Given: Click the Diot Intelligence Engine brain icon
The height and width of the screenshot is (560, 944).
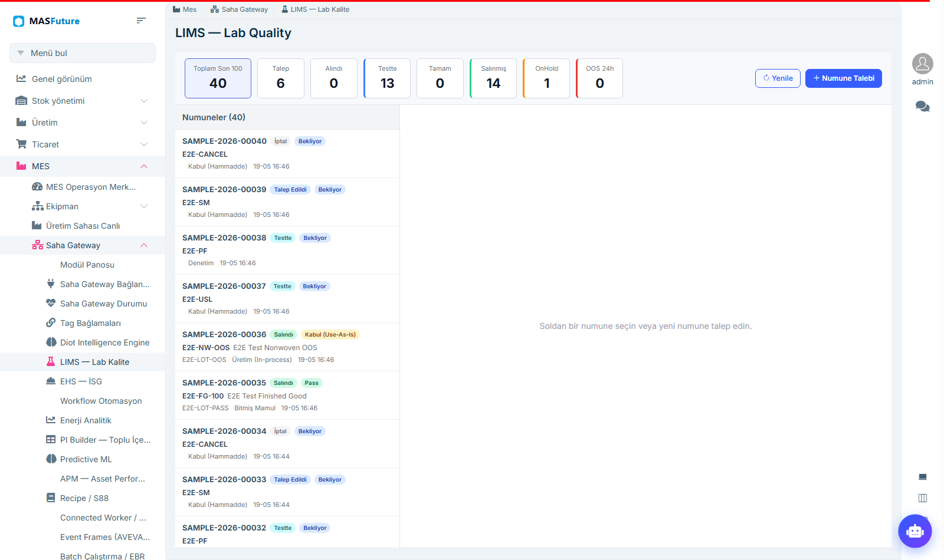Looking at the screenshot, I should pyautogui.click(x=51, y=342).
